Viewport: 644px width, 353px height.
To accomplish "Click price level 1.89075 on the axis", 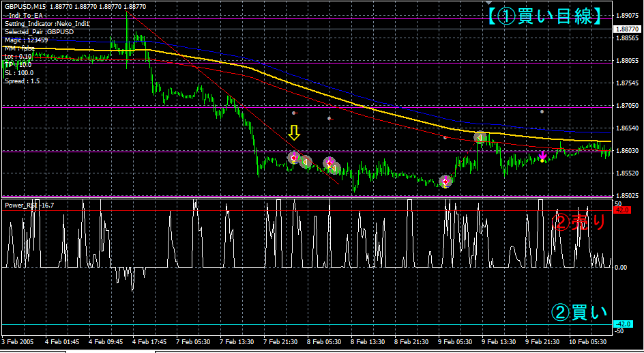I will 628,16.
